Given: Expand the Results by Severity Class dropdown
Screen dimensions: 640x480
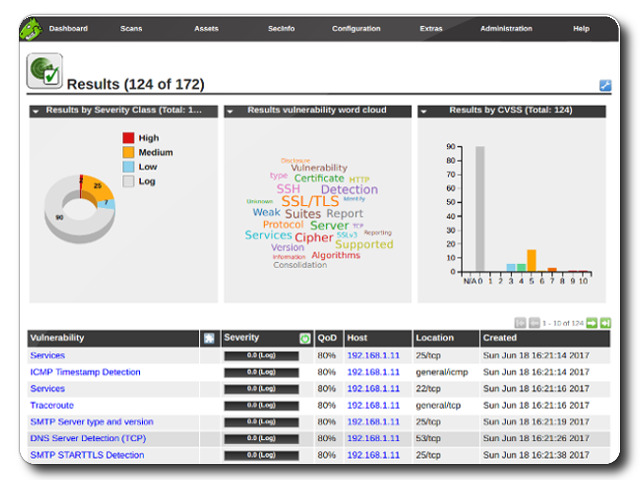Looking at the screenshot, I should click(x=36, y=111).
